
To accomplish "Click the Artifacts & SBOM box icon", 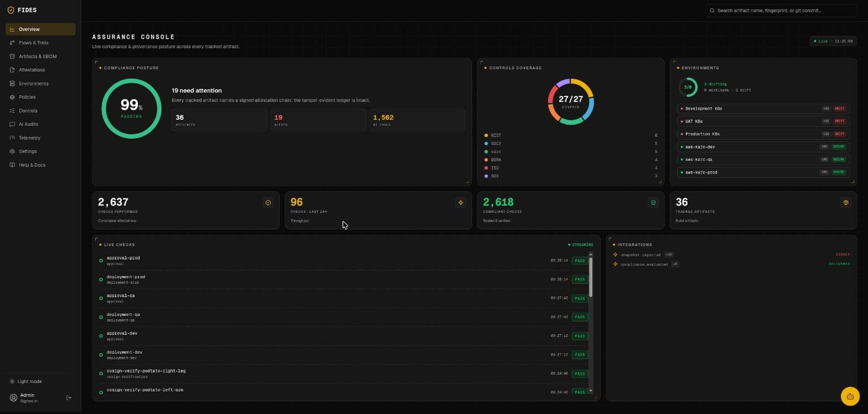I will point(12,57).
